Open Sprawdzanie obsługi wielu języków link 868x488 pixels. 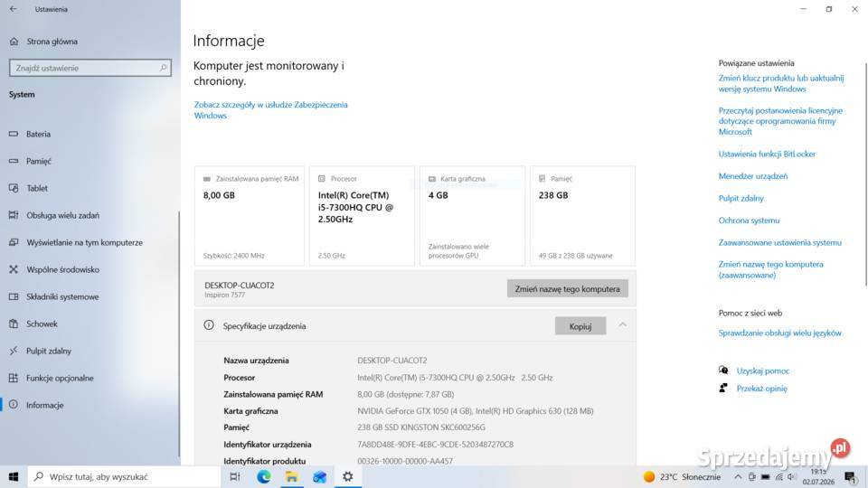[x=780, y=333]
